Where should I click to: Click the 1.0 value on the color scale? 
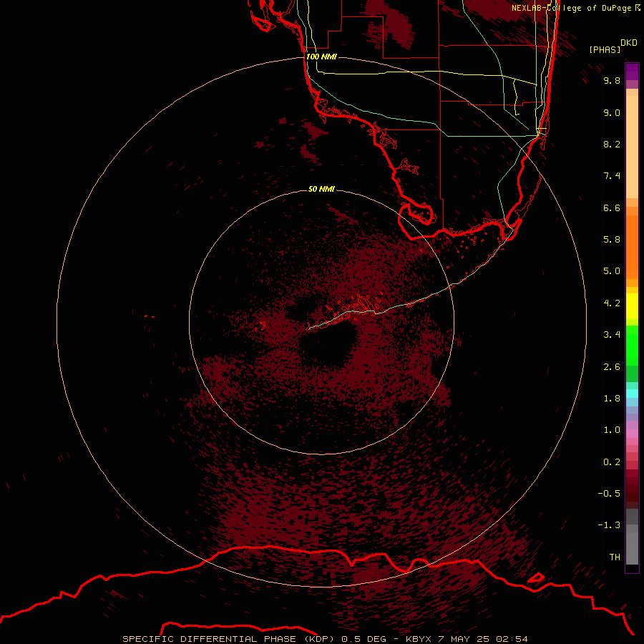[x=612, y=430]
